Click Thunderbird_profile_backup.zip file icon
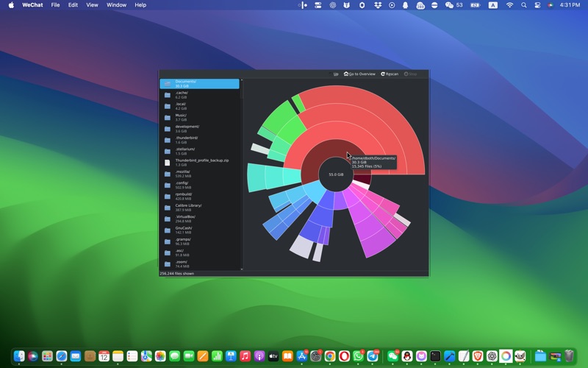This screenshot has width=588, height=368. 168,163
